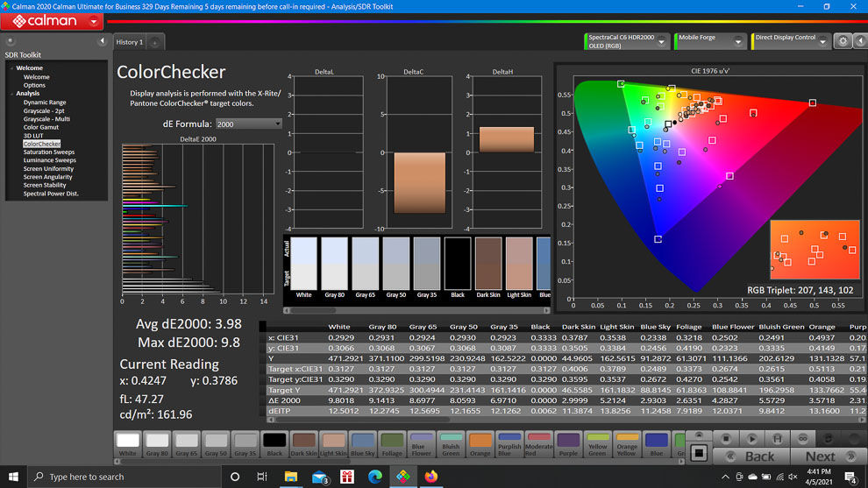Image resolution: width=868 pixels, height=488 pixels.
Task: Open the Grayscale - Multi page
Action: [46, 119]
